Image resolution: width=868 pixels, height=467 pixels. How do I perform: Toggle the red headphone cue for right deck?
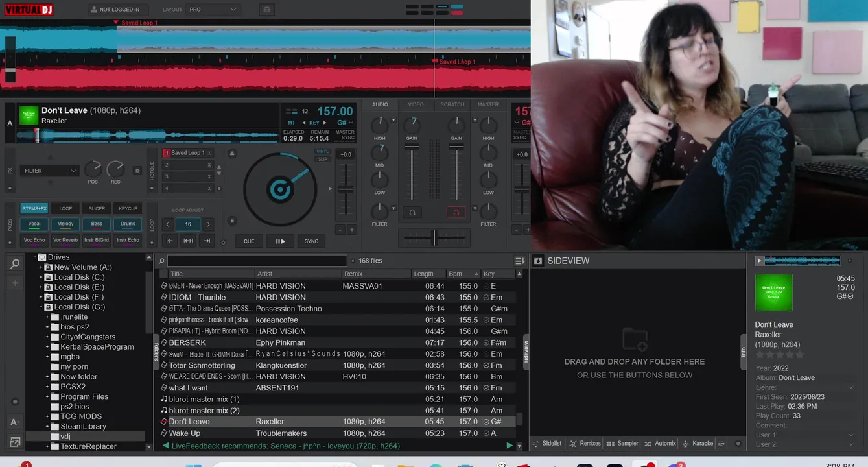456,212
